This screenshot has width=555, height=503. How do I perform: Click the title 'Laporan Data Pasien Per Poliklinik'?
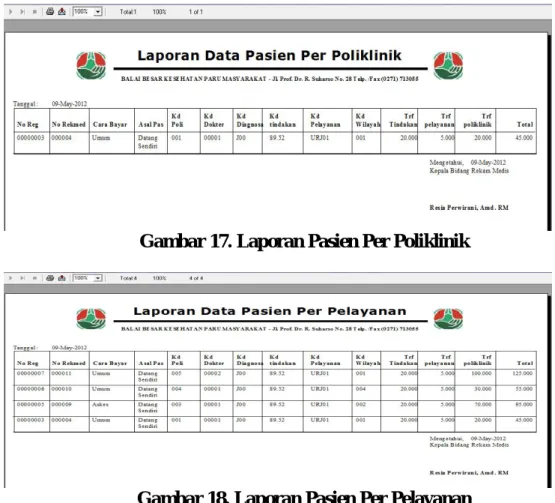pyautogui.click(x=269, y=56)
